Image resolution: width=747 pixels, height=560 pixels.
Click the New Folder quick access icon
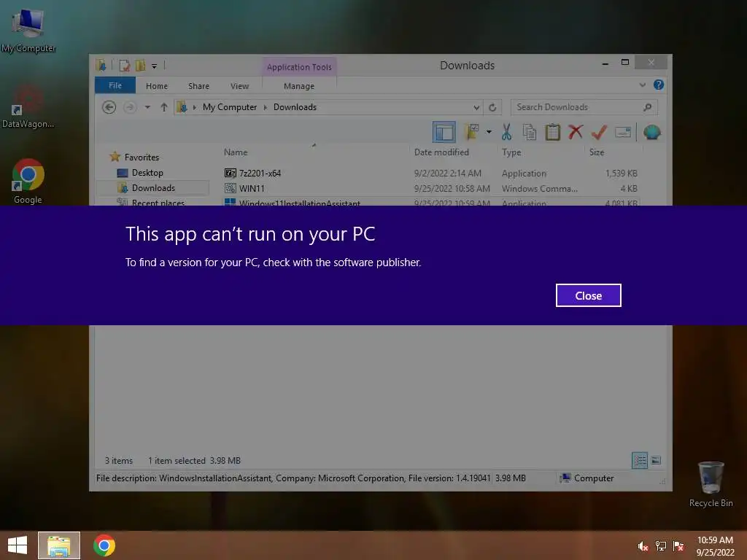tap(141, 66)
